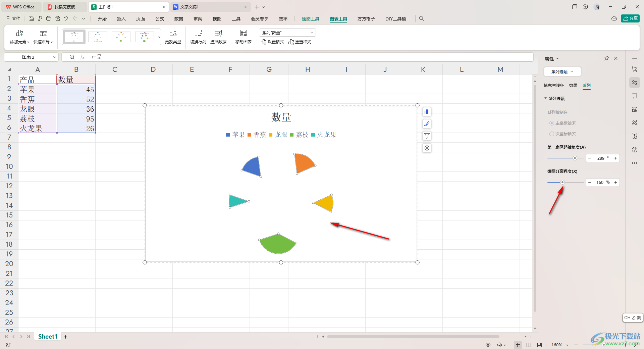Screen dimensions: 644x349
Task: Click the zoom formula magnifier icon by fx
Action: tap(72, 57)
